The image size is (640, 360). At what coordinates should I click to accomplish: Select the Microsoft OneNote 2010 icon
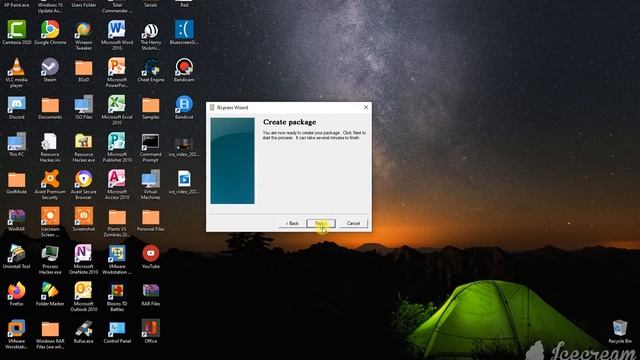pyautogui.click(x=84, y=254)
